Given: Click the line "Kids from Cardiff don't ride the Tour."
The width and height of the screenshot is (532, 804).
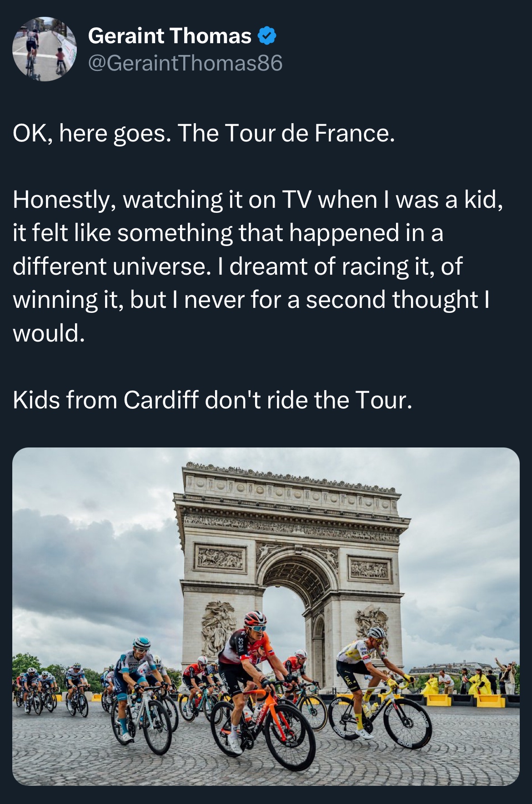Looking at the screenshot, I should [x=212, y=400].
